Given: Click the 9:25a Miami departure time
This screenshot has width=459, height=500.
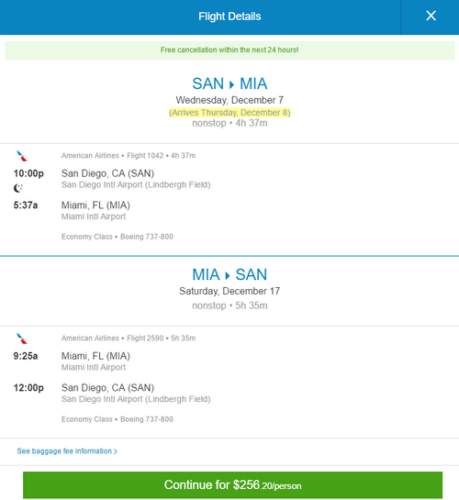Looking at the screenshot, I should [x=25, y=356].
